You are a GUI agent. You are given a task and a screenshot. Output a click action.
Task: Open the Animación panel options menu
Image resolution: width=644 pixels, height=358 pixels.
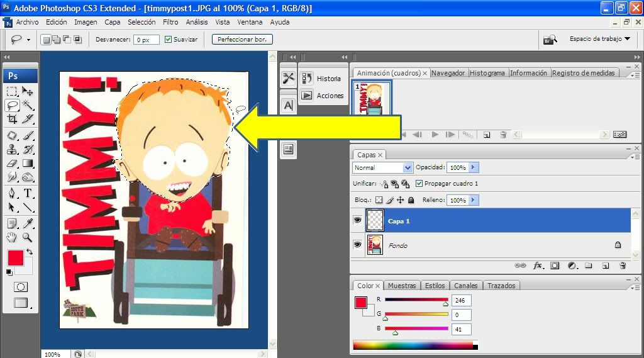[635, 76]
